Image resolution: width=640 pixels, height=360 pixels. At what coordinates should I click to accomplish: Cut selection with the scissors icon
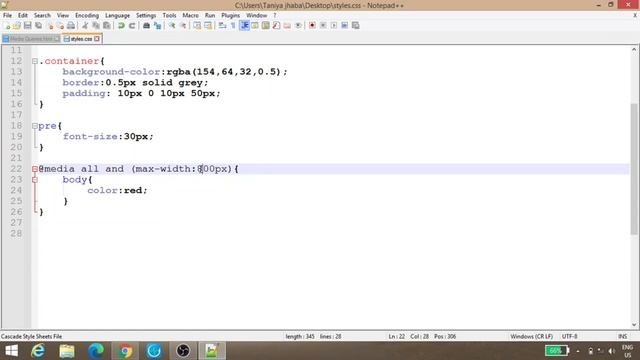pyautogui.click(x=85, y=26)
